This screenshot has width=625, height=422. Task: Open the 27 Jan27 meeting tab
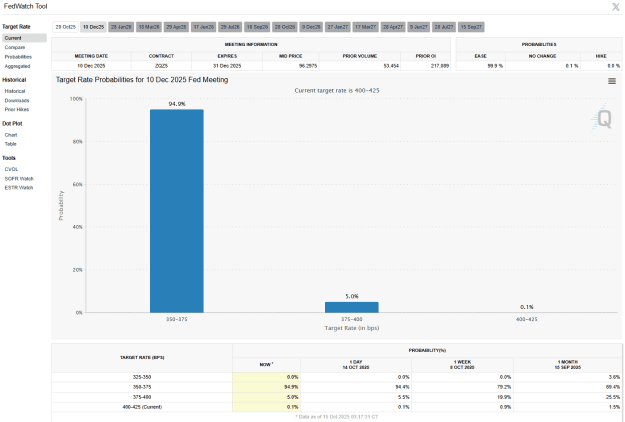[x=338, y=27]
